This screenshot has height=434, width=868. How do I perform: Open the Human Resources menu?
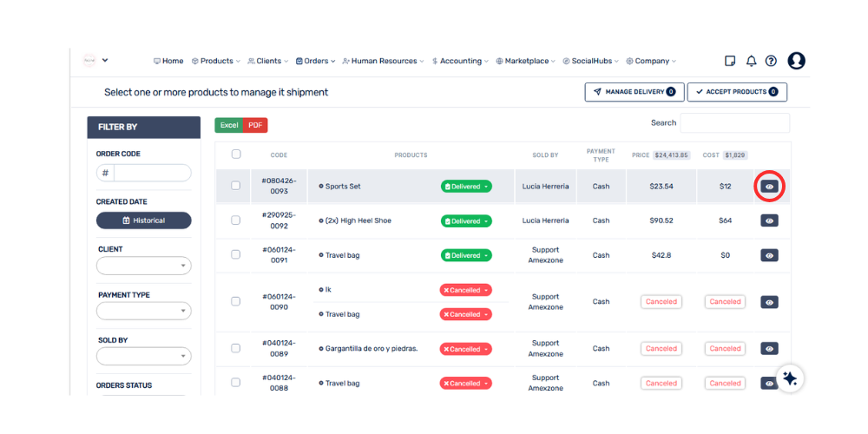383,61
